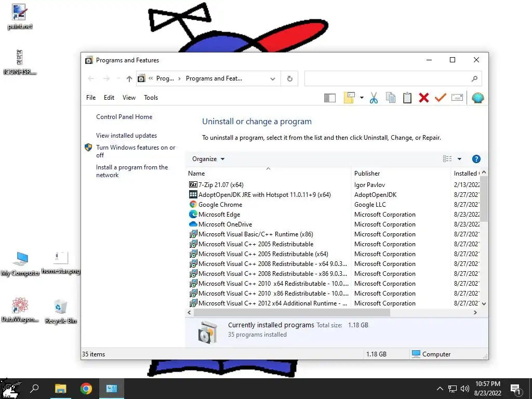Open the Edit menu
532x399 pixels.
(109, 98)
